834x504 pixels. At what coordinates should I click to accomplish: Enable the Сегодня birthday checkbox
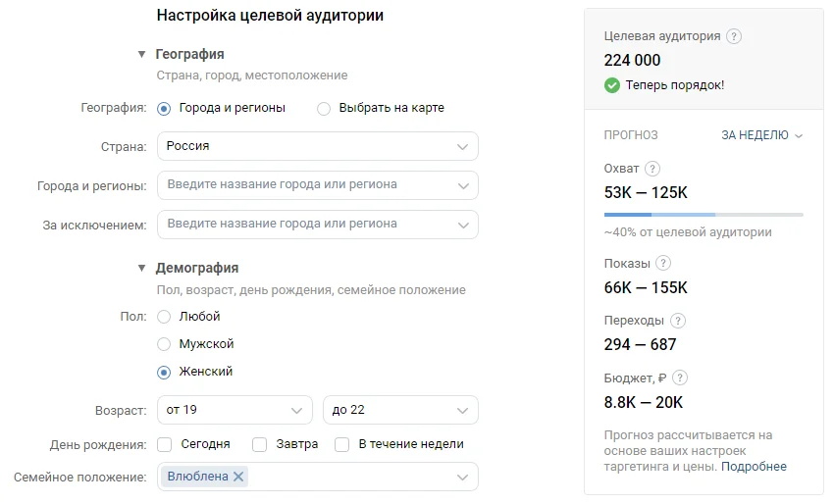(x=165, y=444)
